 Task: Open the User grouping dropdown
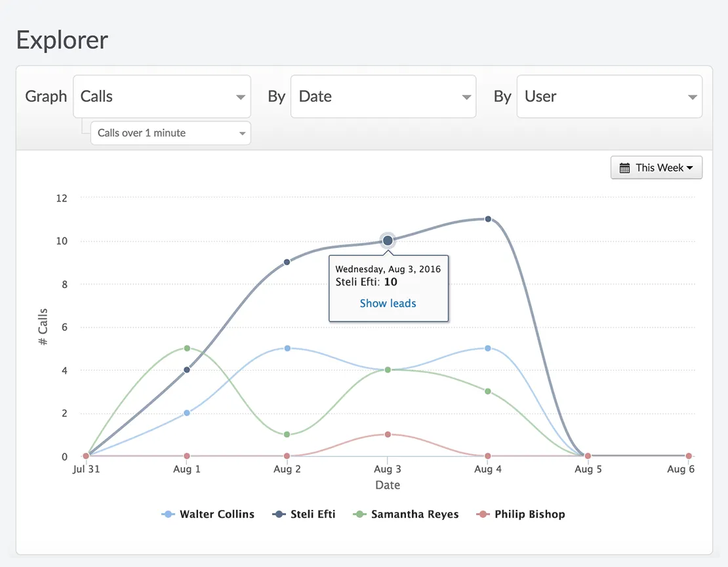(609, 96)
